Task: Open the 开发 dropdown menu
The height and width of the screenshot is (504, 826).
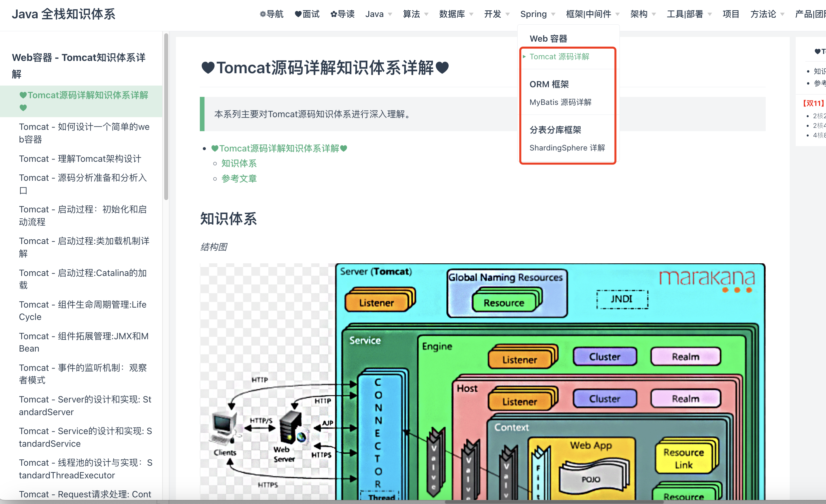Action: 497,14
